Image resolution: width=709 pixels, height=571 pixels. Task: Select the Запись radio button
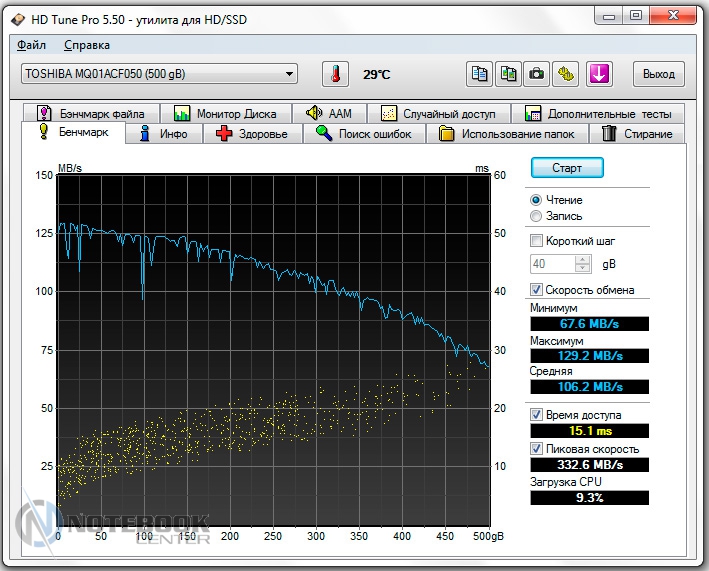point(537,216)
